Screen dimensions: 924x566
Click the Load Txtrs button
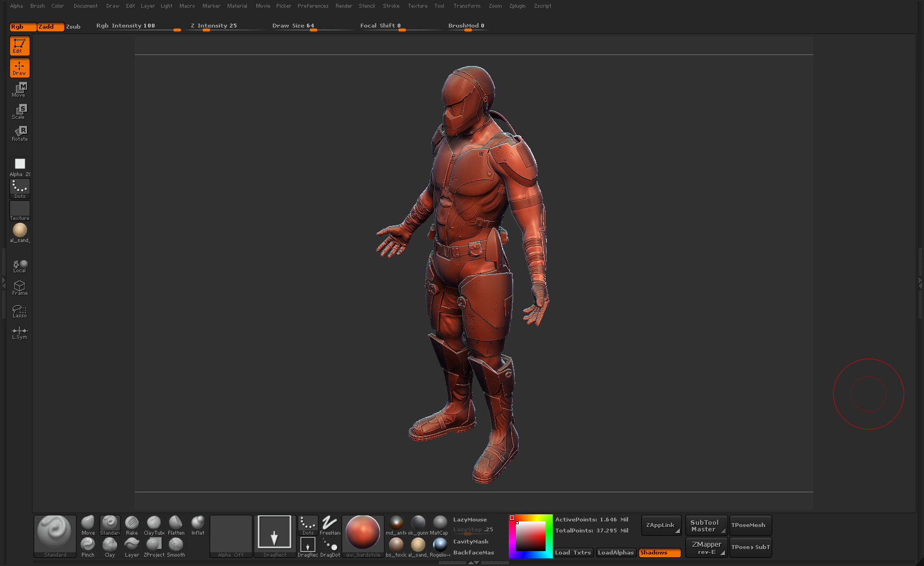573,553
